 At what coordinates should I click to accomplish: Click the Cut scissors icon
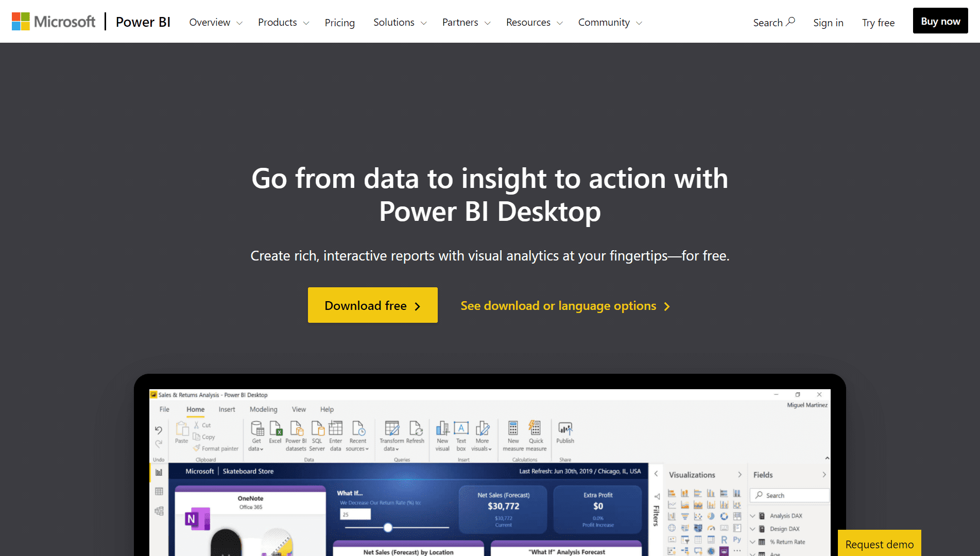pos(197,425)
